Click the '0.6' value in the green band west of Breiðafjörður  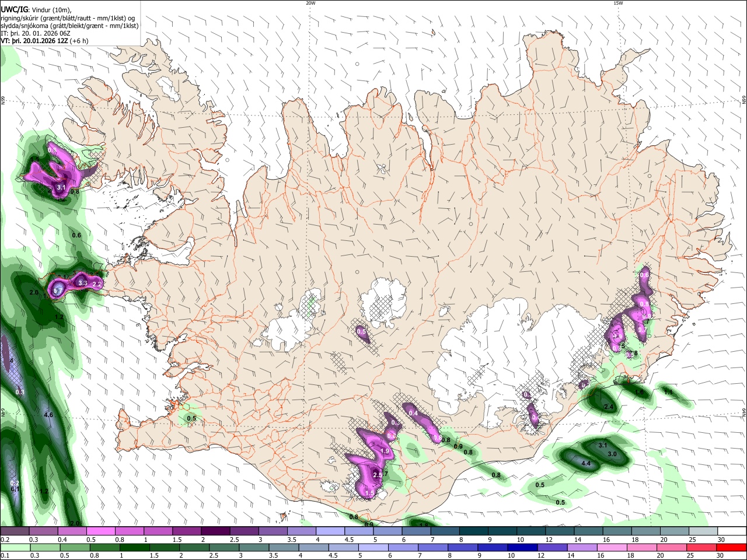click(x=76, y=235)
